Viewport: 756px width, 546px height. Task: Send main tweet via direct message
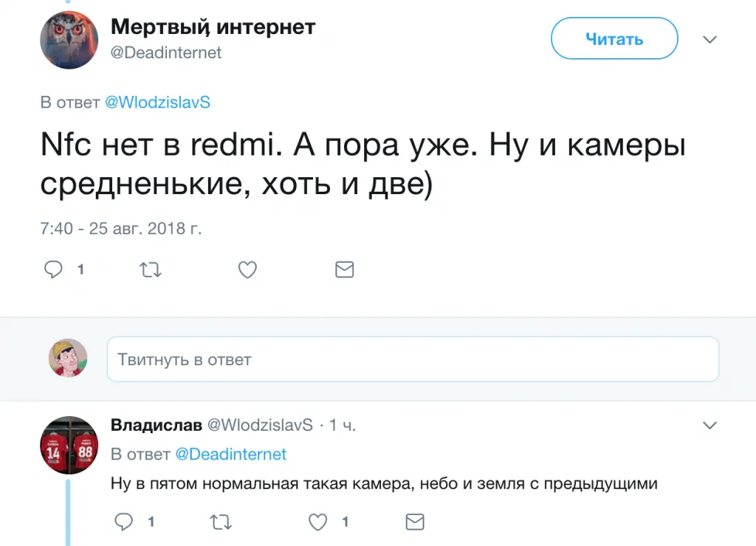344,270
